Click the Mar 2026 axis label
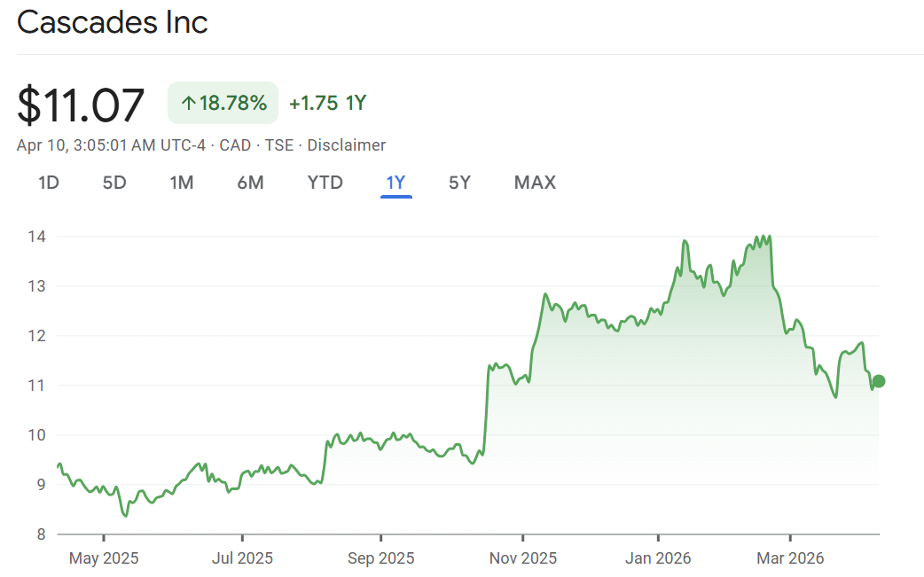This screenshot has height=577, width=924. 791,558
